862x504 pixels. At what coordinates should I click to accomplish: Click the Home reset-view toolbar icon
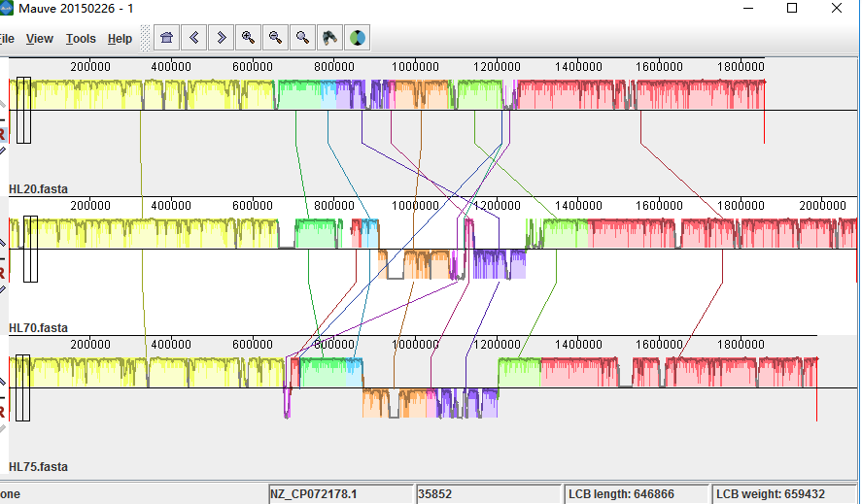tap(166, 38)
